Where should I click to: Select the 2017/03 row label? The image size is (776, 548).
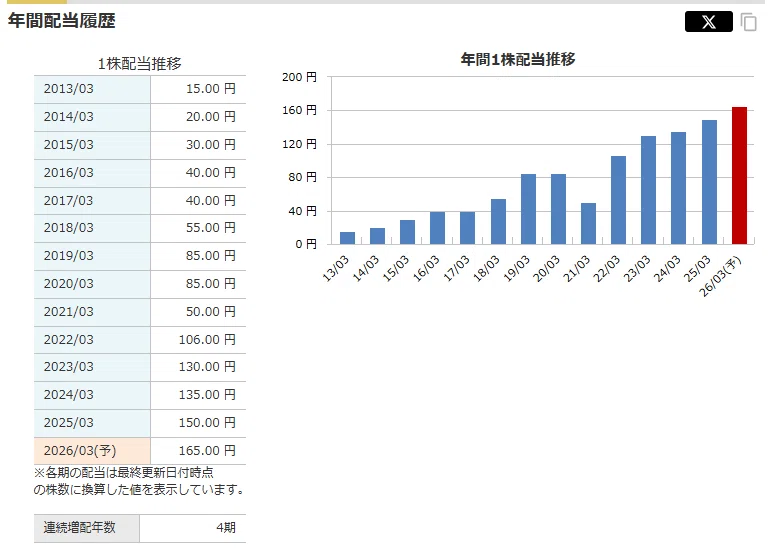(68, 200)
